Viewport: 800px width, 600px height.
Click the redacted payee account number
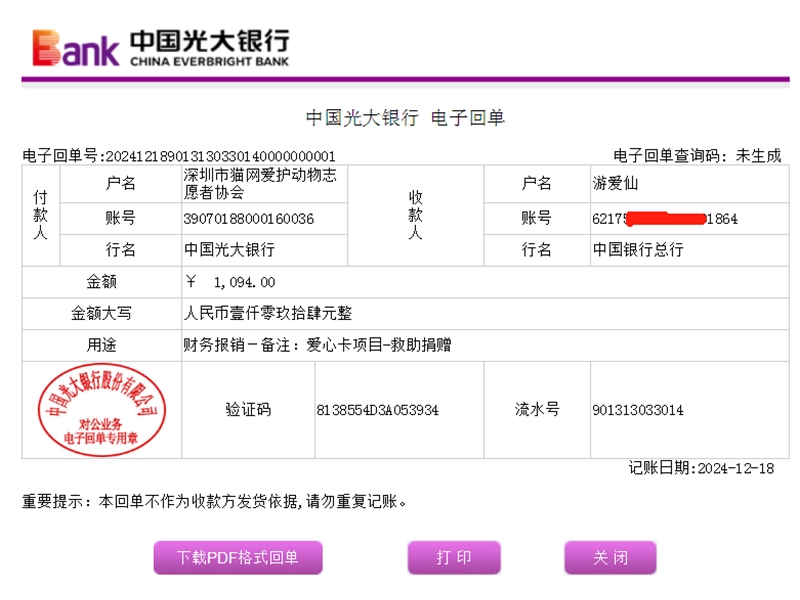coord(665,219)
